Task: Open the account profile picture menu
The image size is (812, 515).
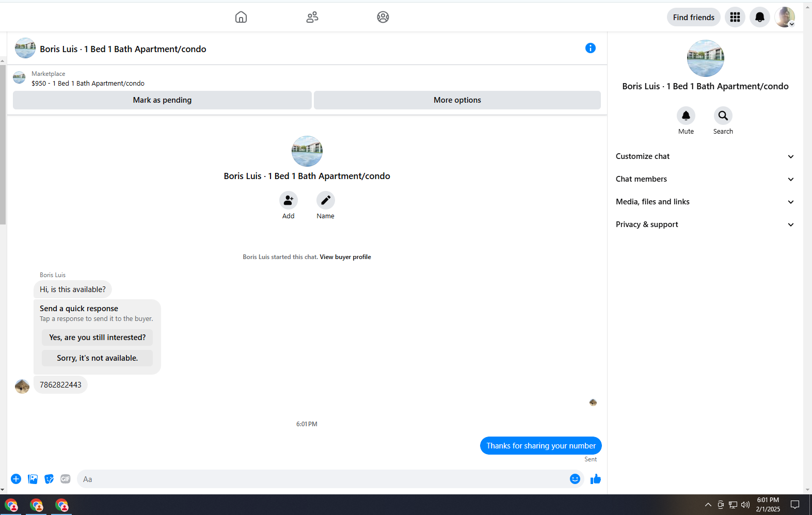Action: 785,17
